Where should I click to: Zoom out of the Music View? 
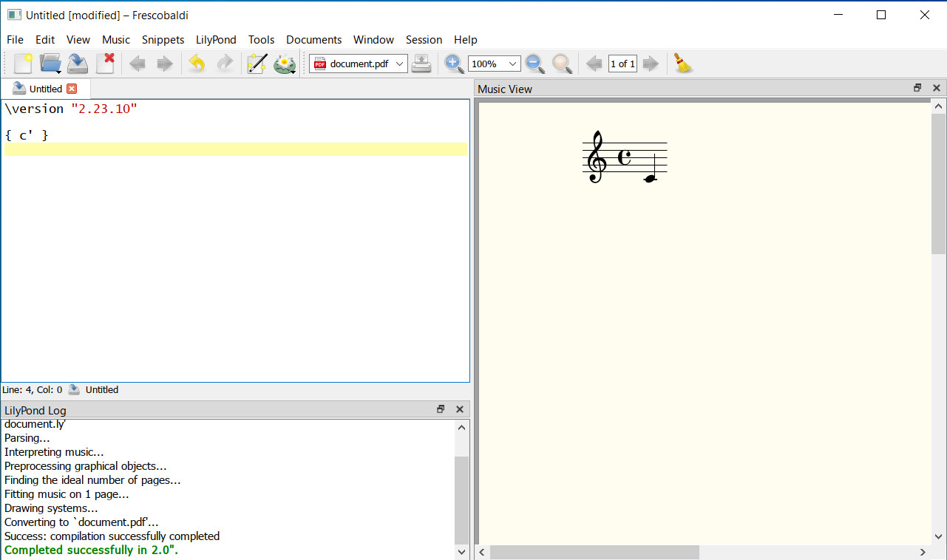534,64
